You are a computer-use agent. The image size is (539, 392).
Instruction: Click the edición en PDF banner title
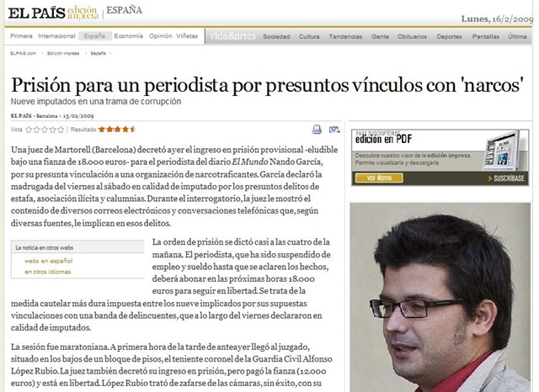[383, 139]
